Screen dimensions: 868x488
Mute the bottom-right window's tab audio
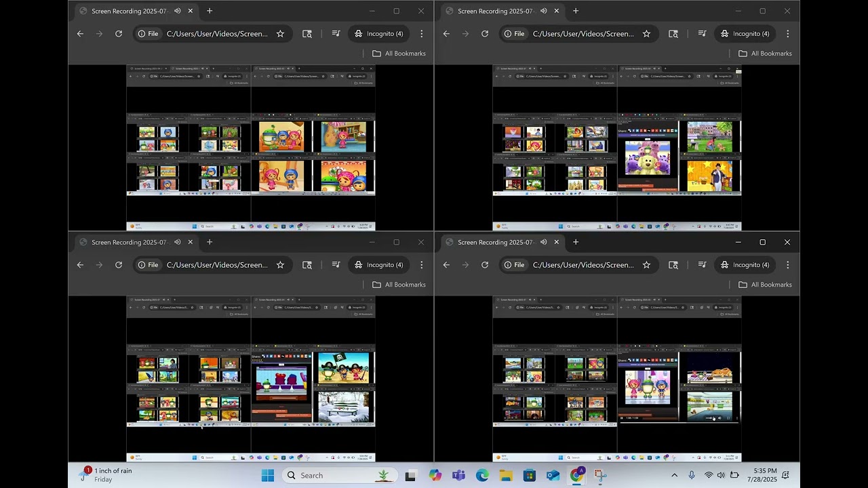pyautogui.click(x=543, y=242)
